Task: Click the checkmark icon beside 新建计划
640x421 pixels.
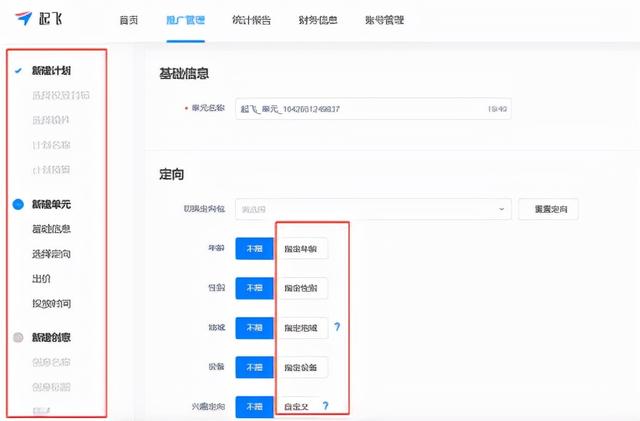Action: [18, 71]
